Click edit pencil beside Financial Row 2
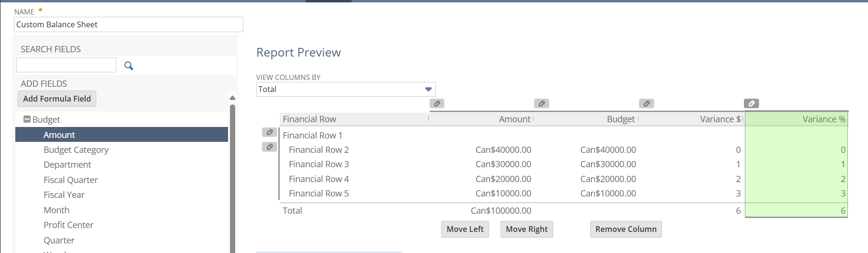This screenshot has height=253, width=868. 269,147
